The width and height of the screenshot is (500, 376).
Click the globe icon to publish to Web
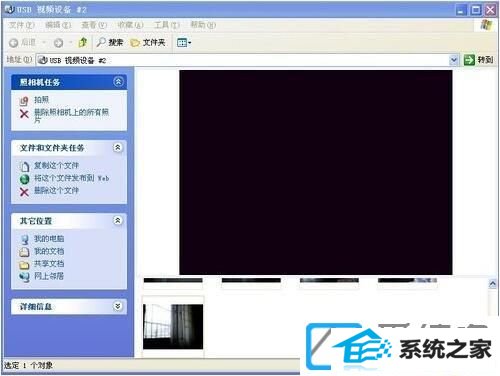(24, 179)
